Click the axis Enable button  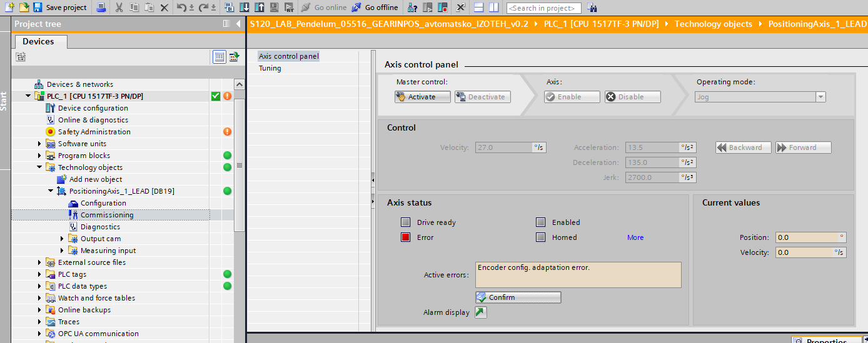coord(572,97)
